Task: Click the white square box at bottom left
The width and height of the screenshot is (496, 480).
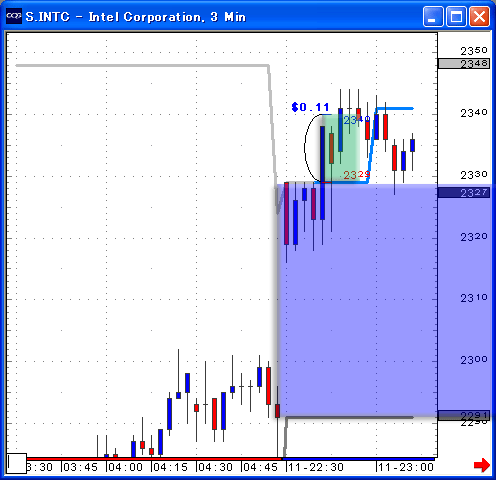Action: click(17, 463)
